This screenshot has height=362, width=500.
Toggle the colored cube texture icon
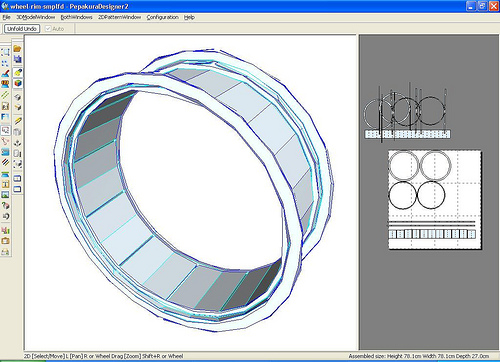click(18, 83)
